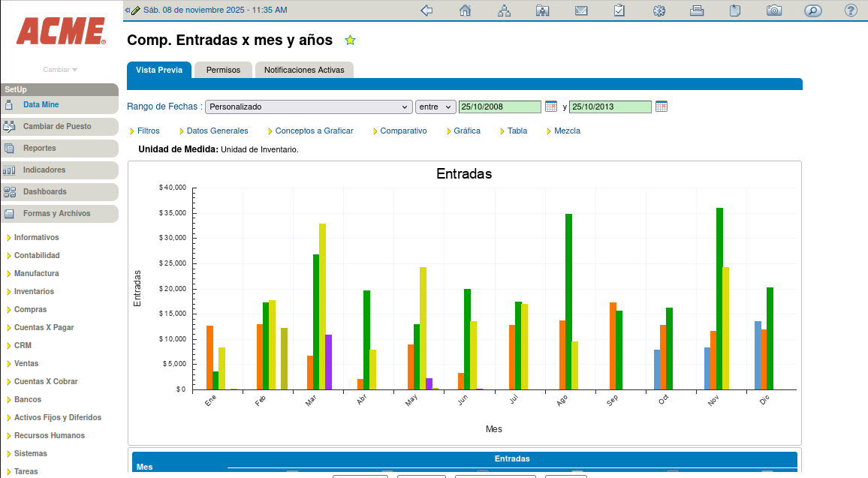Open the print icon in the top toolbar
The width and height of the screenshot is (868, 478).
(x=696, y=10)
